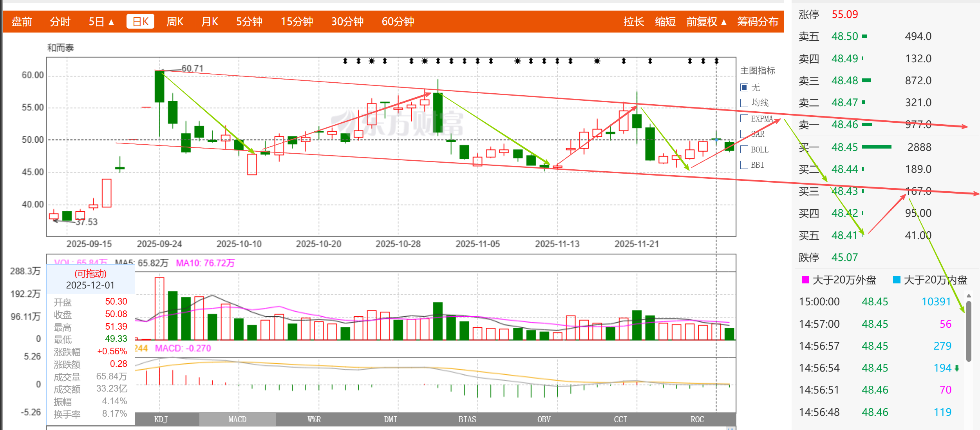Switch to the 60分钟 chart tab
This screenshot has height=430, width=980.
tap(398, 22)
